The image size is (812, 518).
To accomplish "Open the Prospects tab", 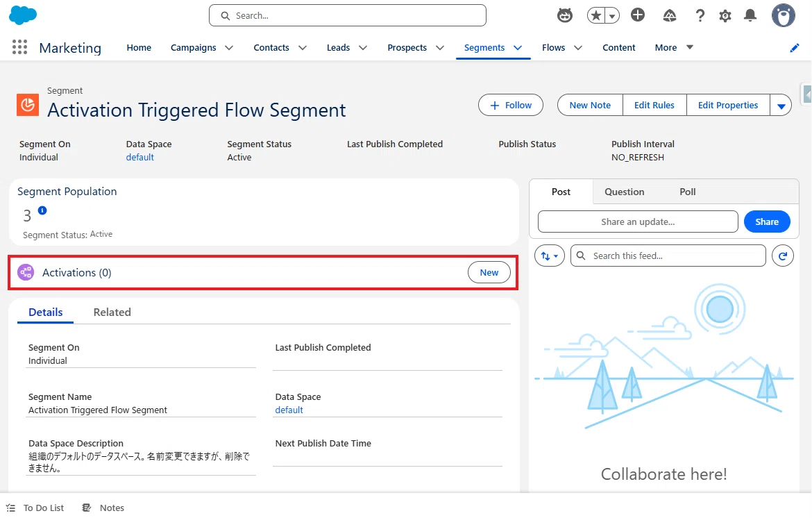I will point(407,47).
